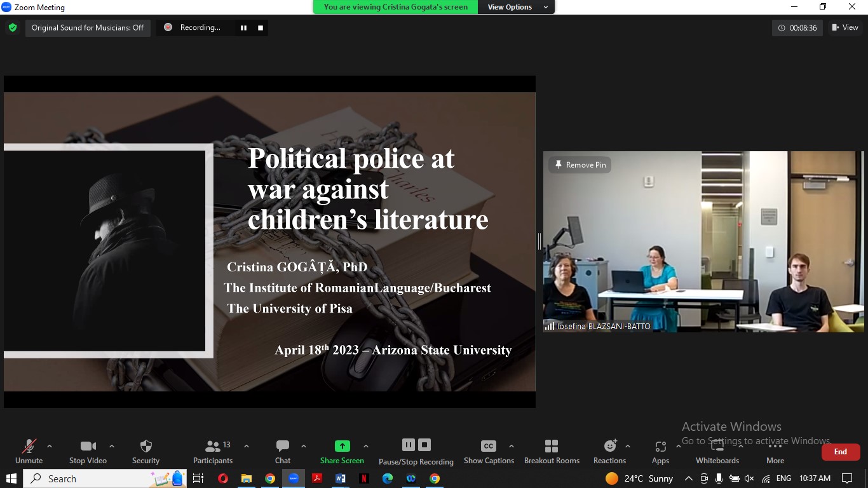Open Wi-Fi network tray icon
The height and width of the screenshot is (488, 868).
click(x=766, y=478)
